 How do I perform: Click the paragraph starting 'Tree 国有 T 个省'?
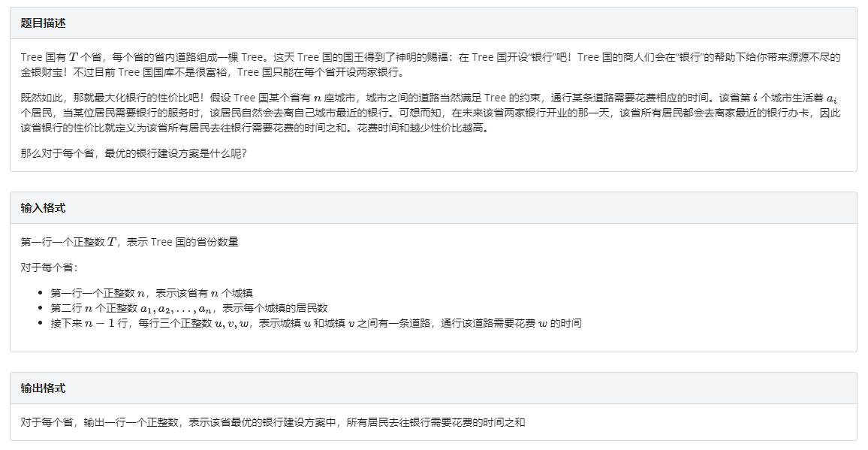(431, 65)
